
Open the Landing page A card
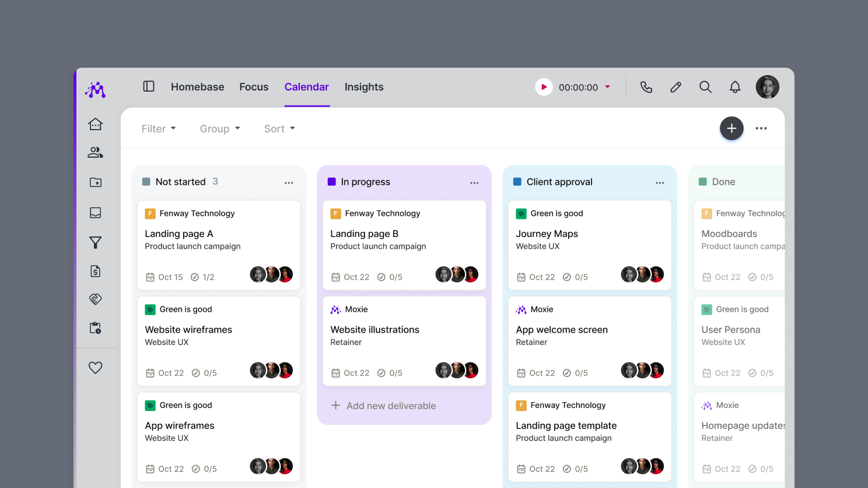219,245
